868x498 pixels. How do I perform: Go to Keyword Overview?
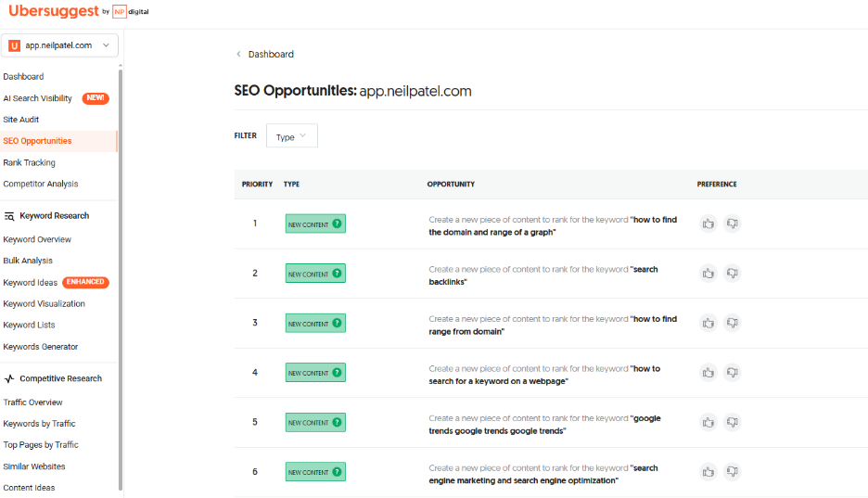37,239
